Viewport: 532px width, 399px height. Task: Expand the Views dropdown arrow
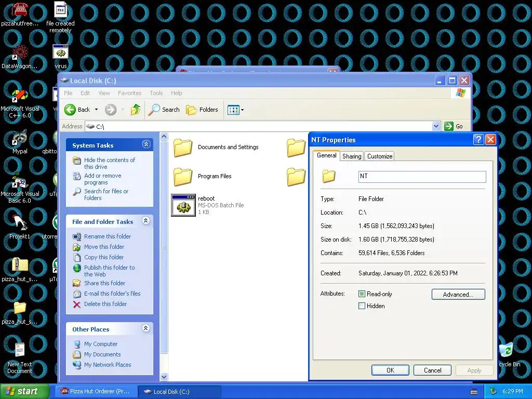tap(242, 110)
